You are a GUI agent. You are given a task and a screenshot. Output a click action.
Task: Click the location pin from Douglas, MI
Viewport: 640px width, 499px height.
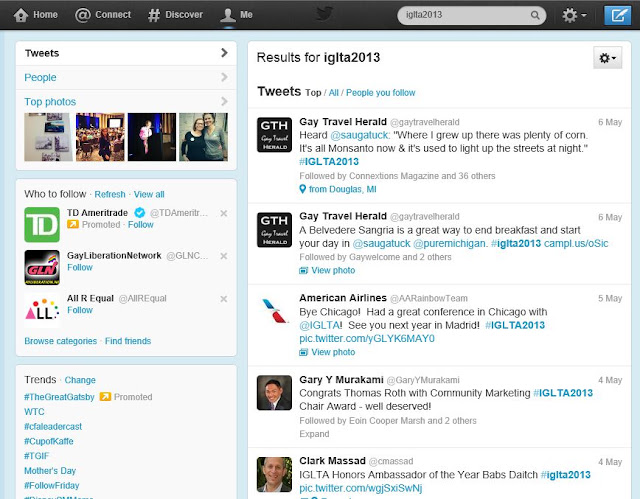click(302, 189)
